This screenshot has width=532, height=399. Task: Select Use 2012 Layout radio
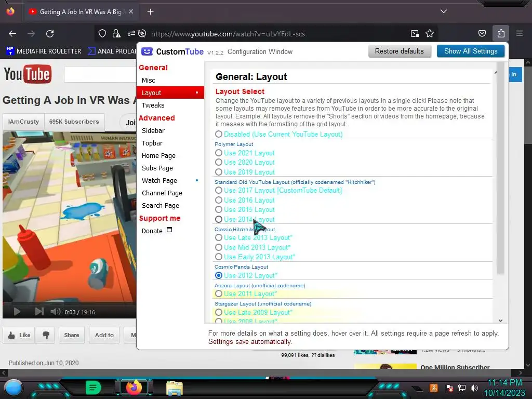[219, 275]
